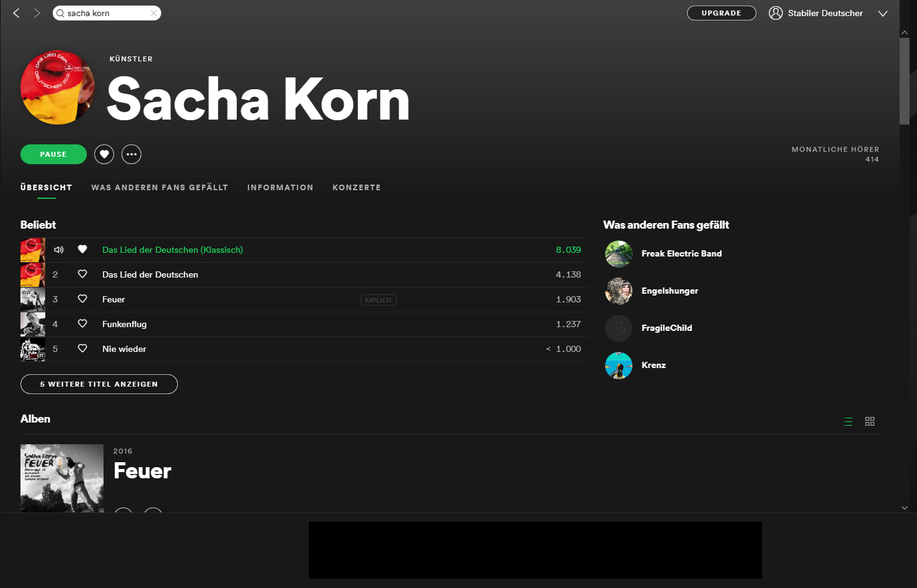Open the Feuer album cover

tap(62, 478)
